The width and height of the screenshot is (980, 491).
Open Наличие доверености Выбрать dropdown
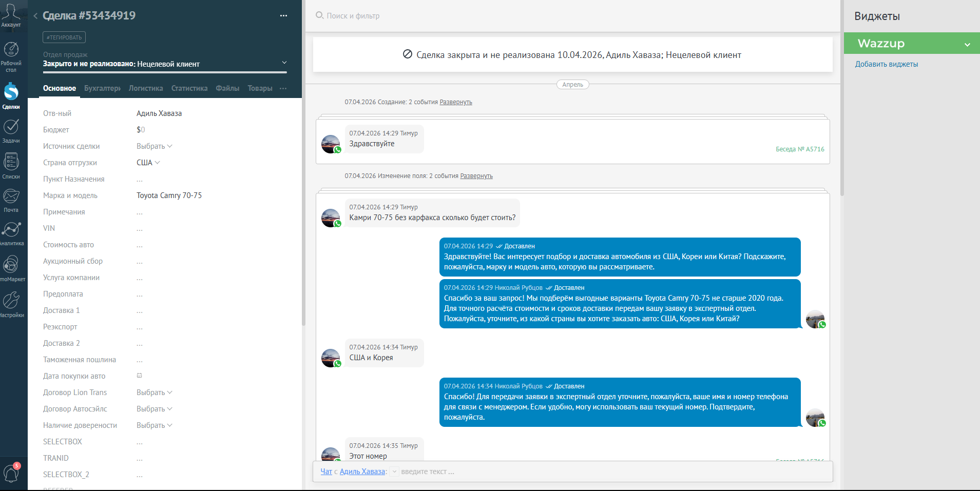click(154, 425)
